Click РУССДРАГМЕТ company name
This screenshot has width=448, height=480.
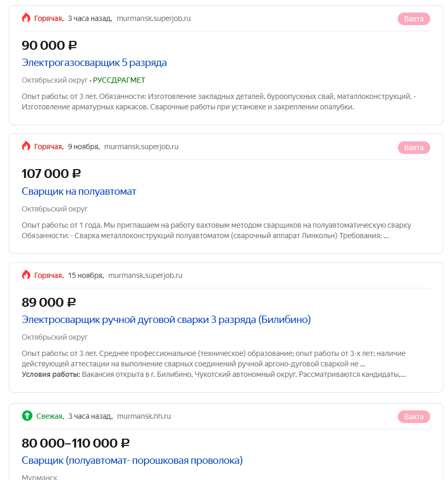point(119,80)
